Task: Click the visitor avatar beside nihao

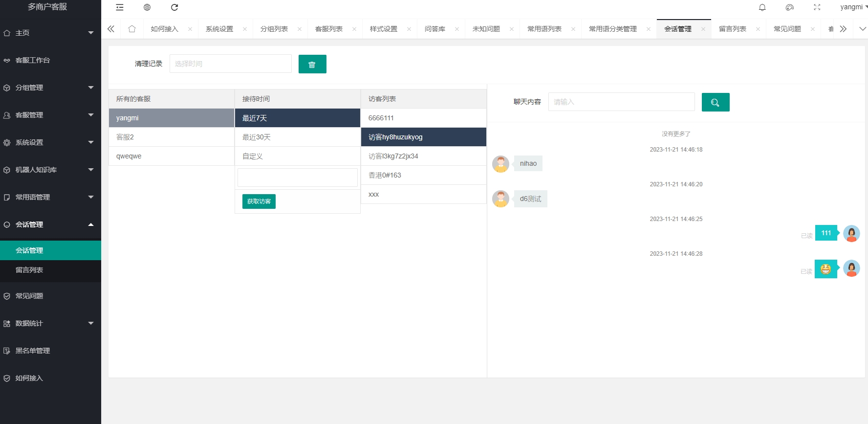Action: pyautogui.click(x=500, y=164)
